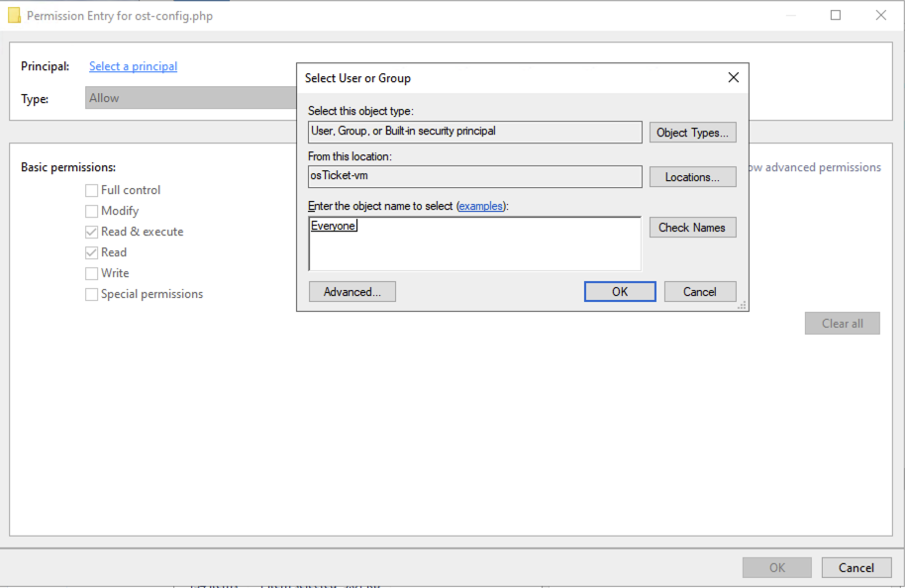Maximize the Permission Entry window
Screen dimensions: 905x588
point(835,15)
